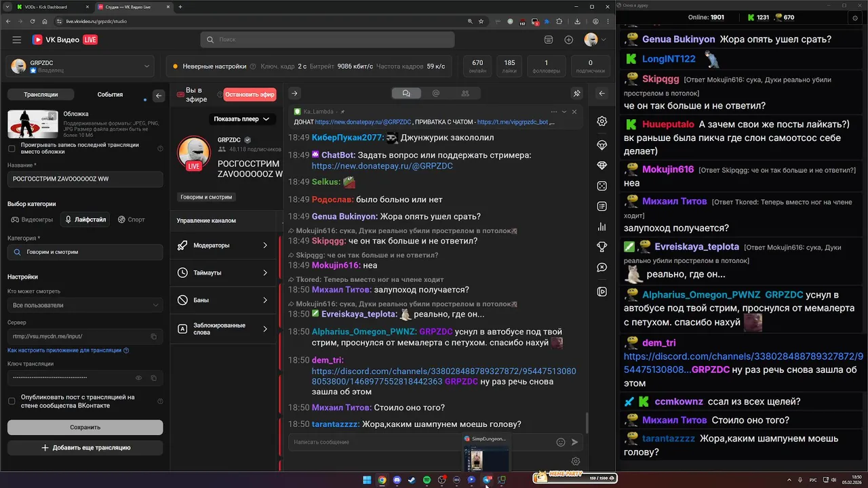Click the Название title input field
The width and height of the screenshot is (868, 488).
(x=85, y=179)
